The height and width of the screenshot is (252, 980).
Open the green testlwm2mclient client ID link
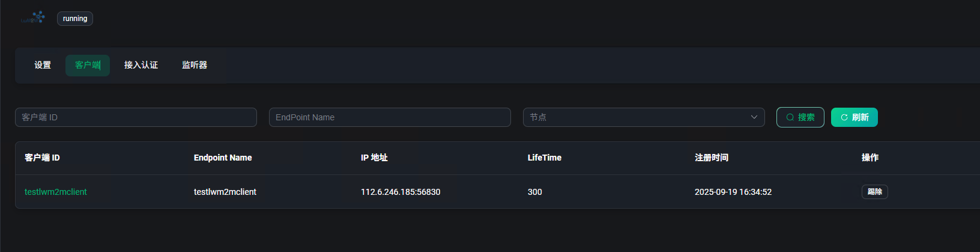tap(56, 192)
